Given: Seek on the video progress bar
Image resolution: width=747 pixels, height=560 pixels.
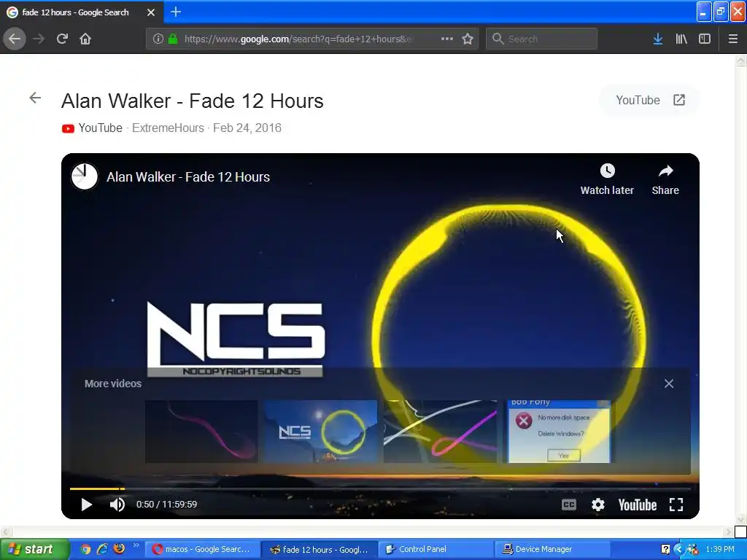Looking at the screenshot, I should 380,489.
